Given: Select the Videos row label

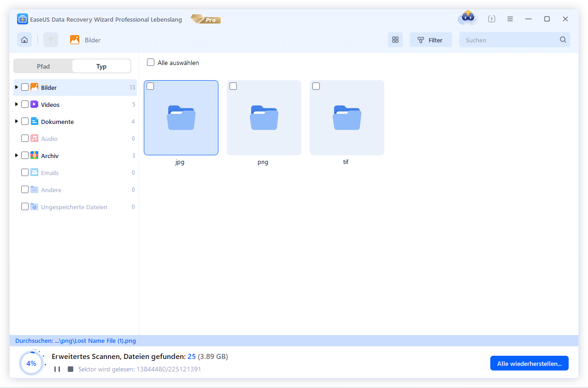Looking at the screenshot, I should [x=50, y=105].
